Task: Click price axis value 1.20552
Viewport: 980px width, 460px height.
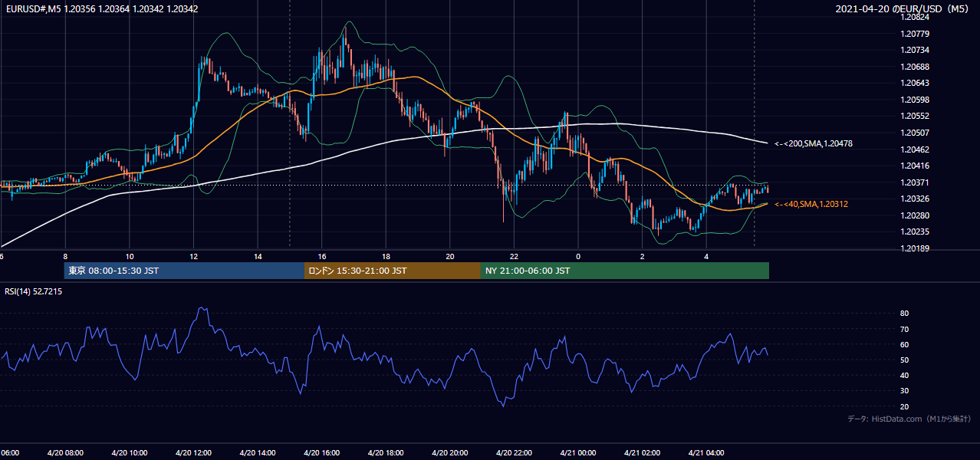Action: pyautogui.click(x=916, y=116)
